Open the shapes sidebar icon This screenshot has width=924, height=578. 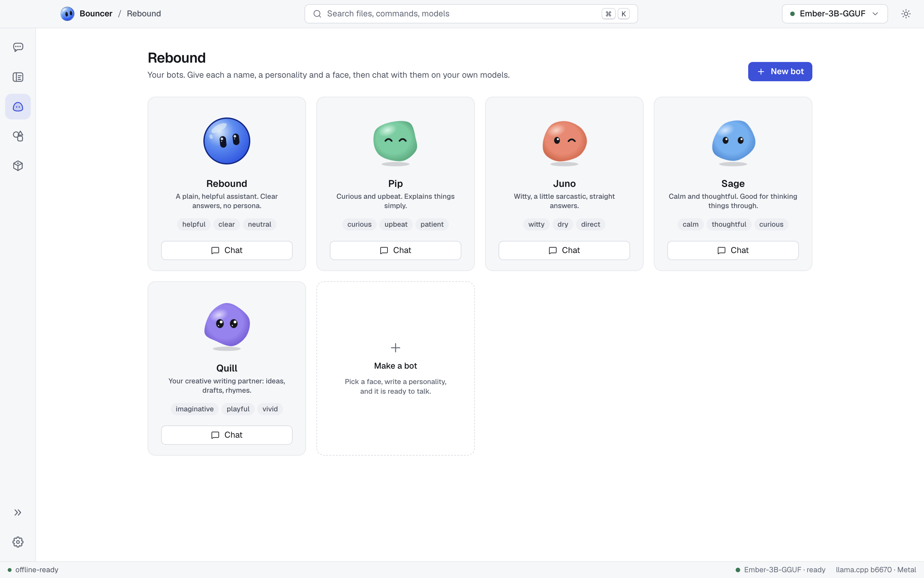pyautogui.click(x=18, y=136)
